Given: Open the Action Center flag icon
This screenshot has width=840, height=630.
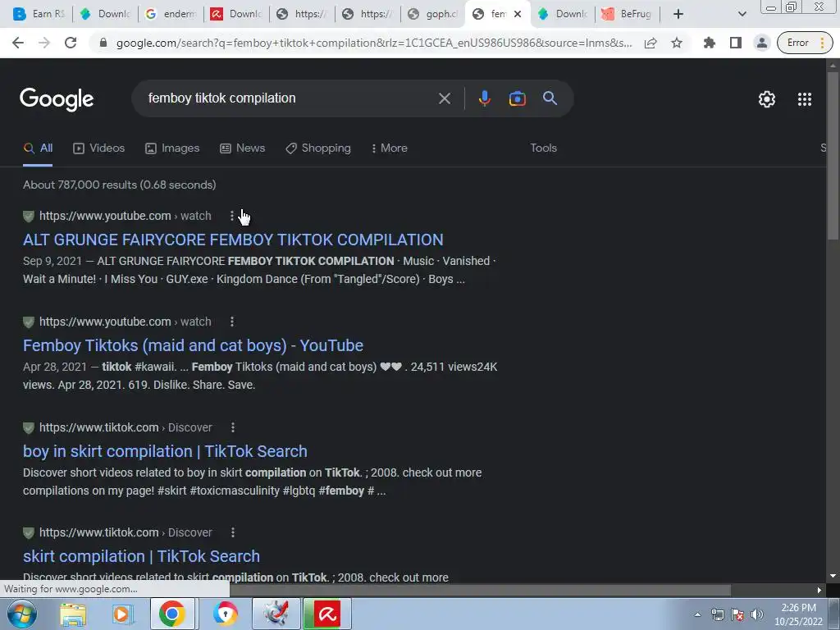Looking at the screenshot, I should pos(737,614).
